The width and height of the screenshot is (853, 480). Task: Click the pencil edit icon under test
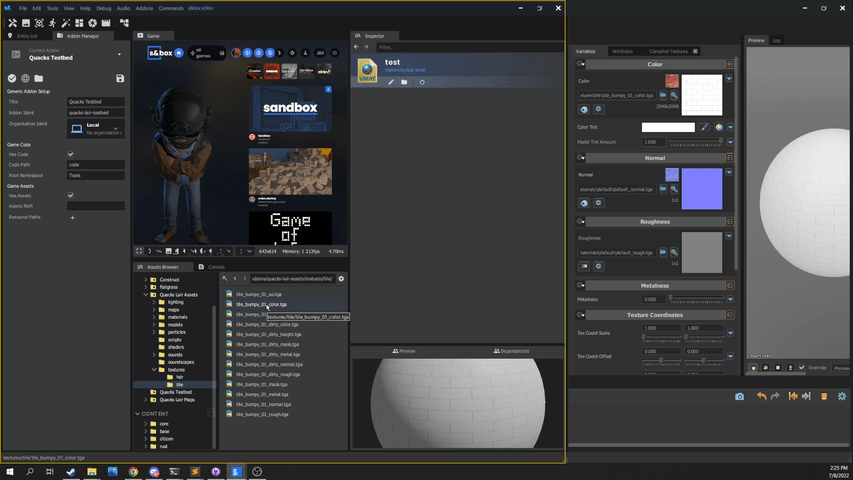click(x=391, y=82)
